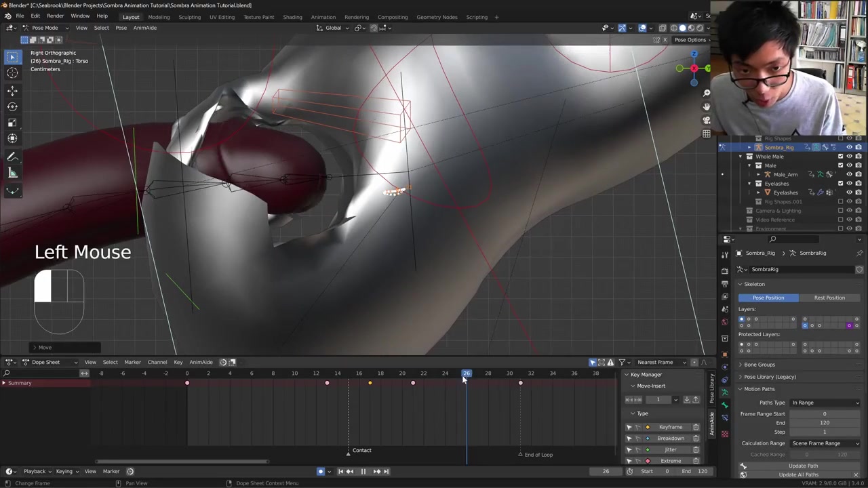Click the Rest Position button

[x=829, y=298]
